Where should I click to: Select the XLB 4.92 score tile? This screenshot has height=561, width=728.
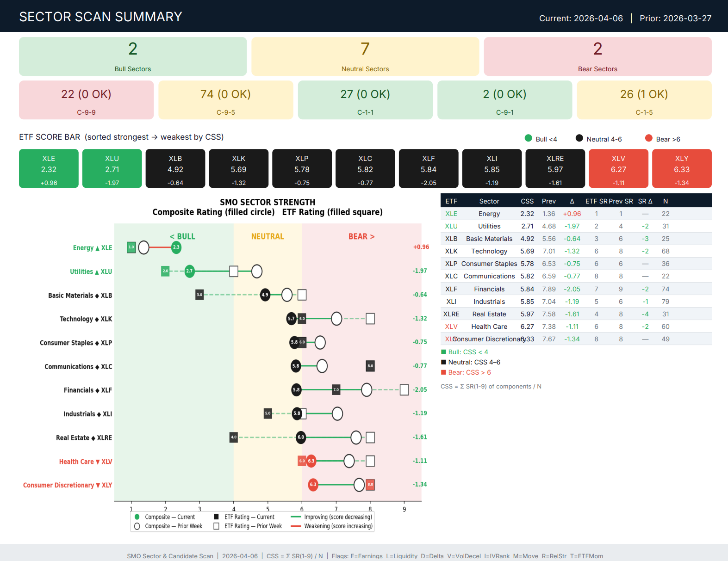[x=175, y=168]
